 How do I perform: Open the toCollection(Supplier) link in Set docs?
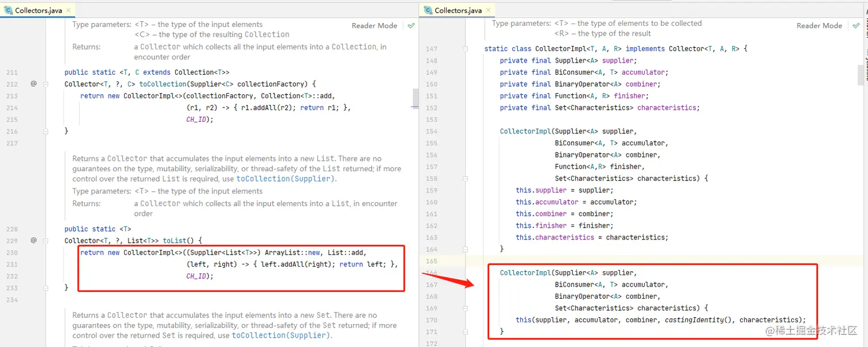point(281,336)
